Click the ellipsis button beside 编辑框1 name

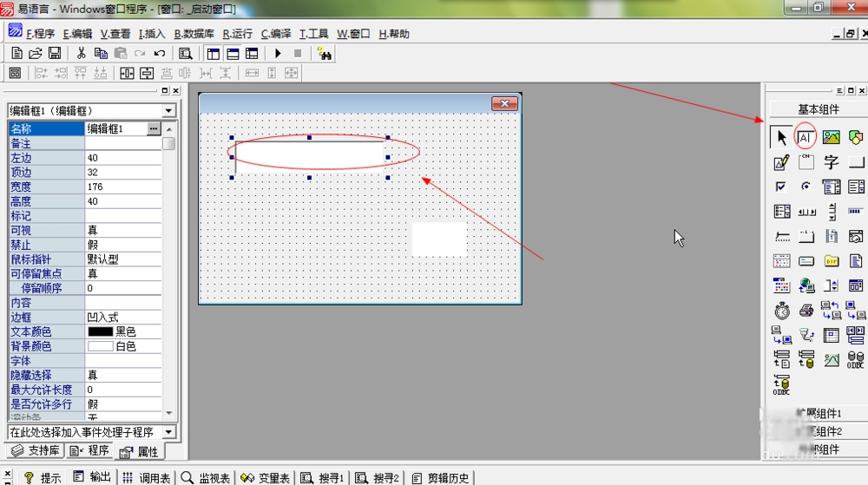pyautogui.click(x=154, y=128)
